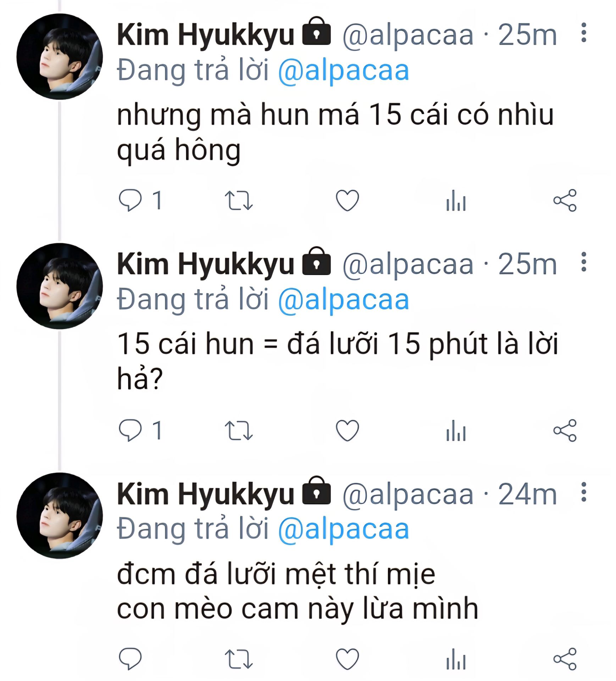Share the first tweet in the thread
The image size is (616, 681).
[x=565, y=200]
